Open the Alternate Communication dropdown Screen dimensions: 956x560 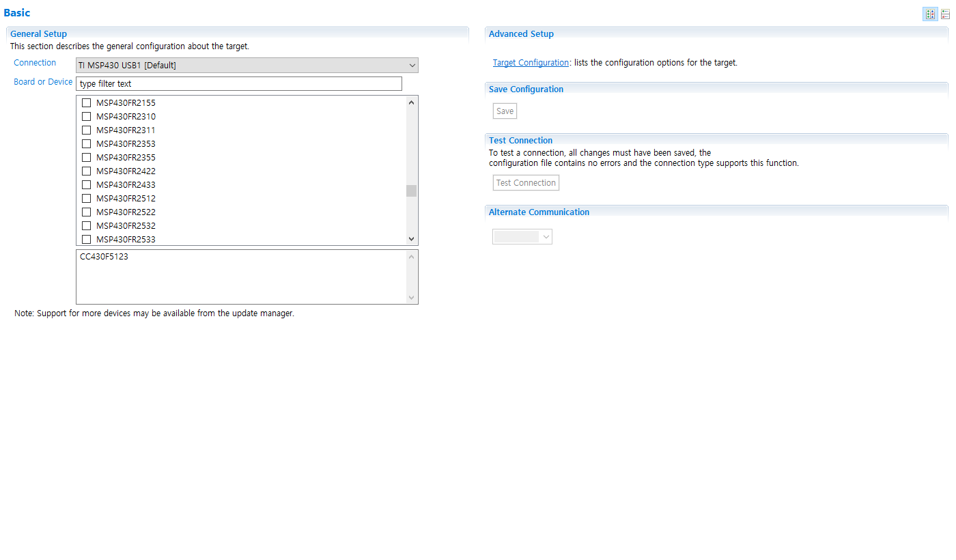pyautogui.click(x=522, y=236)
